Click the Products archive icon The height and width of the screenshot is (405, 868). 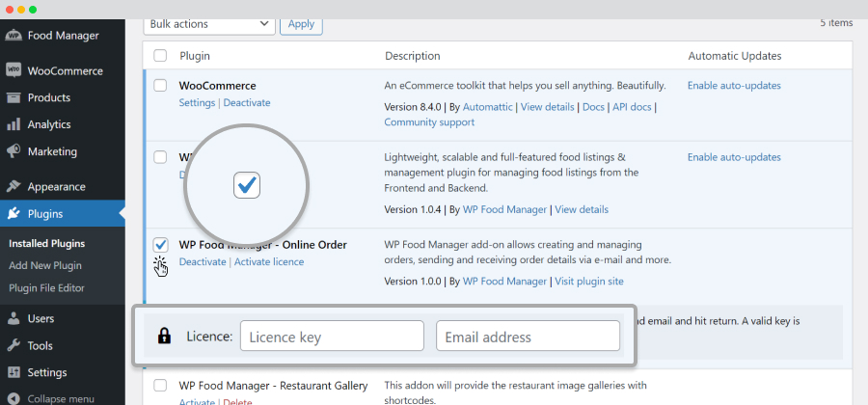coord(14,98)
